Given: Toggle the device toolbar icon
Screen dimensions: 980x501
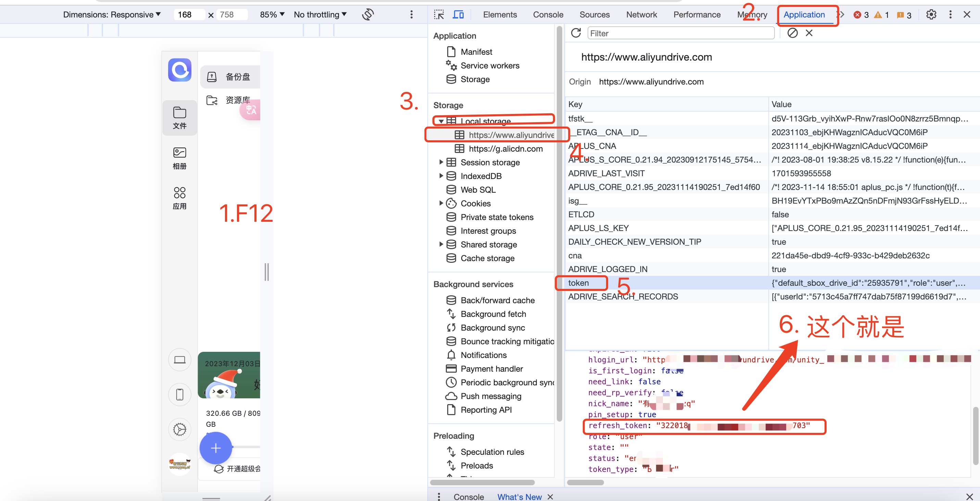Looking at the screenshot, I should point(458,14).
